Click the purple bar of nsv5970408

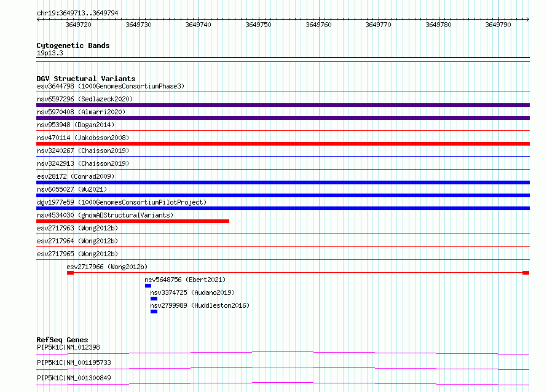pyautogui.click(x=283, y=118)
